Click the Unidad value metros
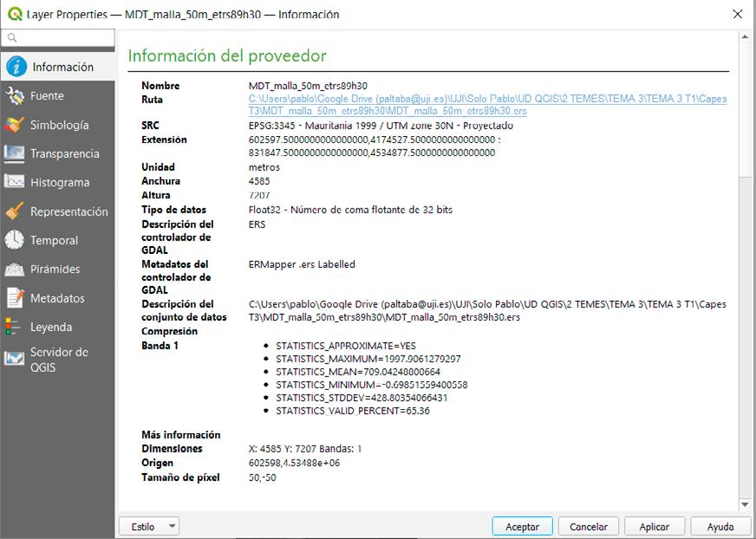This screenshot has width=756, height=539. point(264,167)
